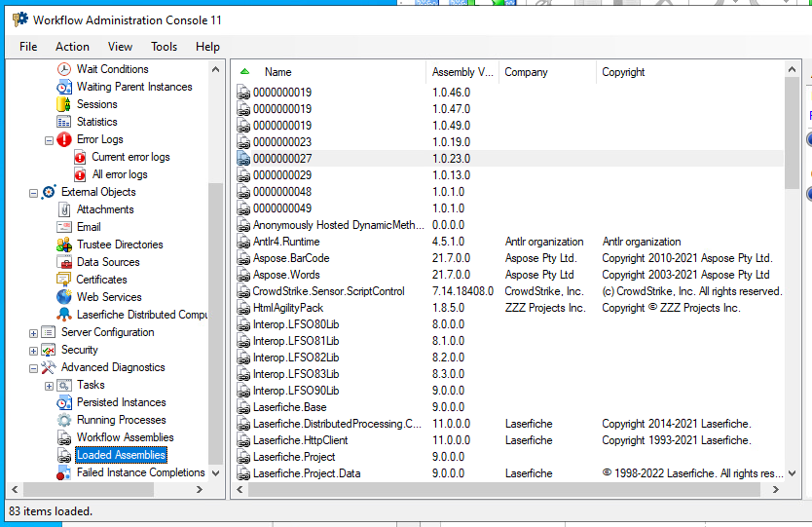Click the Certificates icon

(63, 280)
